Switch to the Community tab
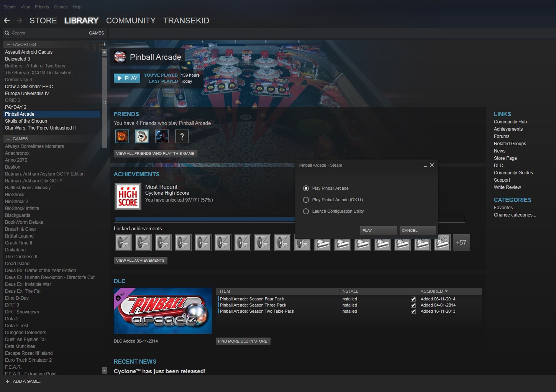 click(131, 21)
